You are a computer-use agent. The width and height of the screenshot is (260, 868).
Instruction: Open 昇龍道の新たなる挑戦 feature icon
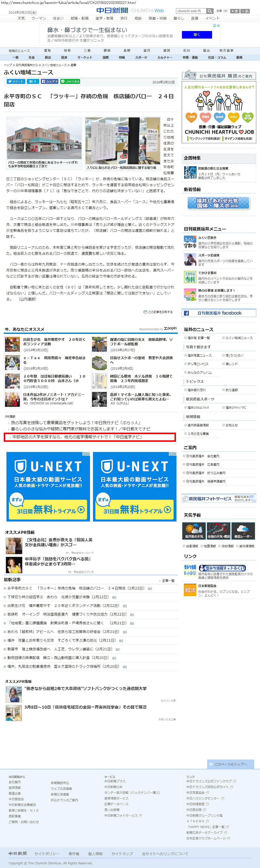[190, 172]
